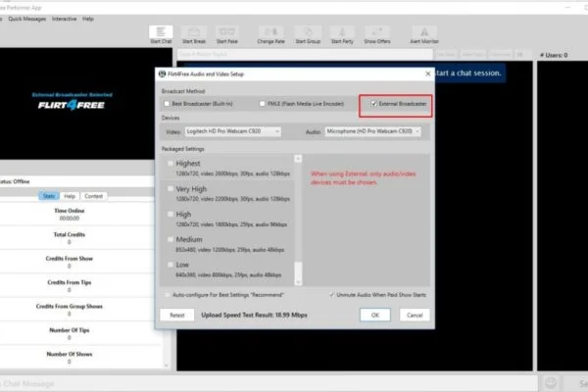Open the Help menu in menu bar
The height and width of the screenshot is (392, 588).
pos(88,19)
